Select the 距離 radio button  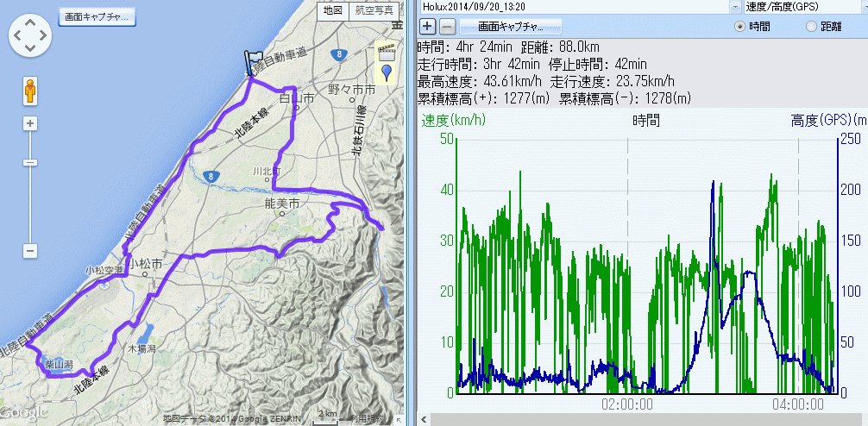point(810,27)
